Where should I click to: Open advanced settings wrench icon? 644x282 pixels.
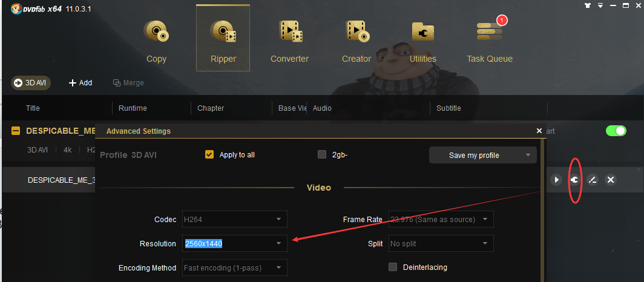[574, 180]
